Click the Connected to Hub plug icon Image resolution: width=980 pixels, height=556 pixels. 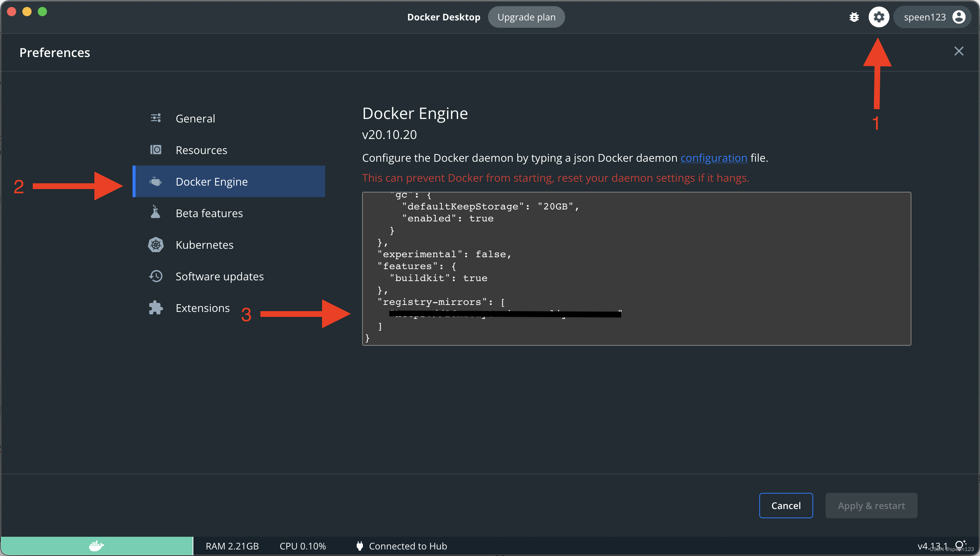pos(359,546)
